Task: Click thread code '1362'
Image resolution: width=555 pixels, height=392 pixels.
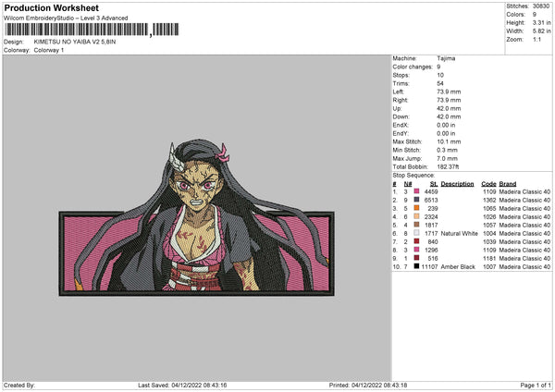Action: pos(489,201)
